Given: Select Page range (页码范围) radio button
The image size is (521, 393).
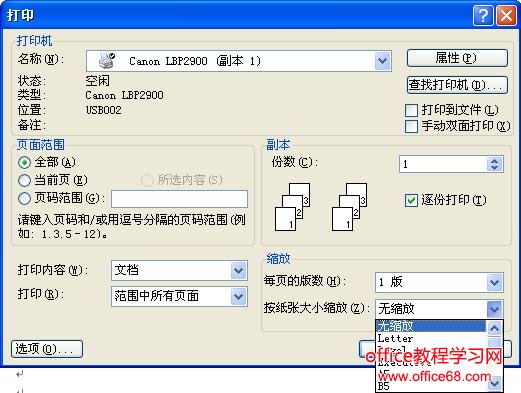Looking at the screenshot, I should (24, 198).
